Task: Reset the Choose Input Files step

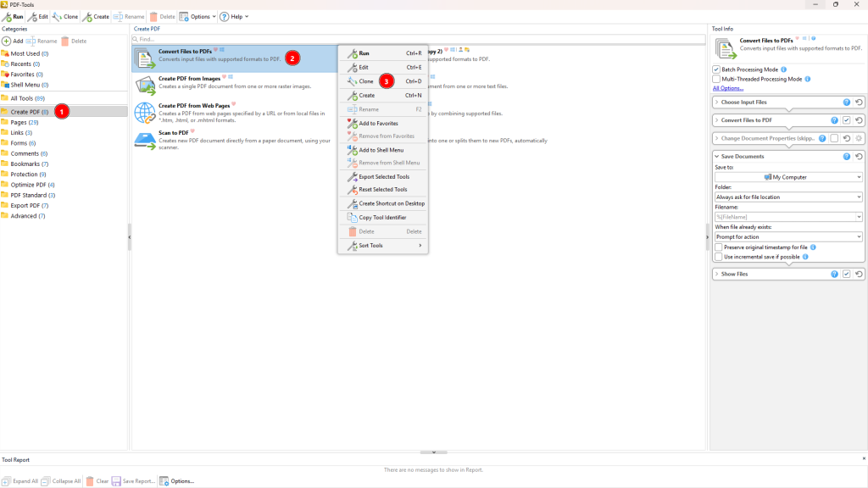Action: point(859,103)
